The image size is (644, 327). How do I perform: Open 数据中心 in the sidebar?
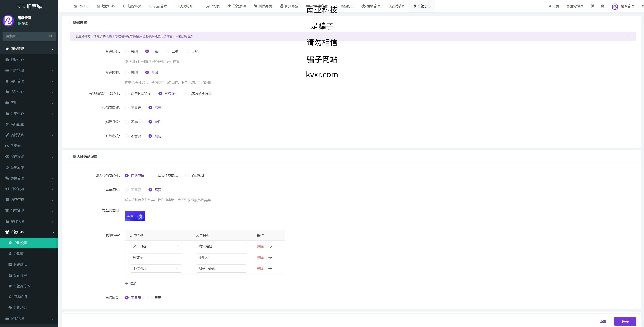[29, 59]
